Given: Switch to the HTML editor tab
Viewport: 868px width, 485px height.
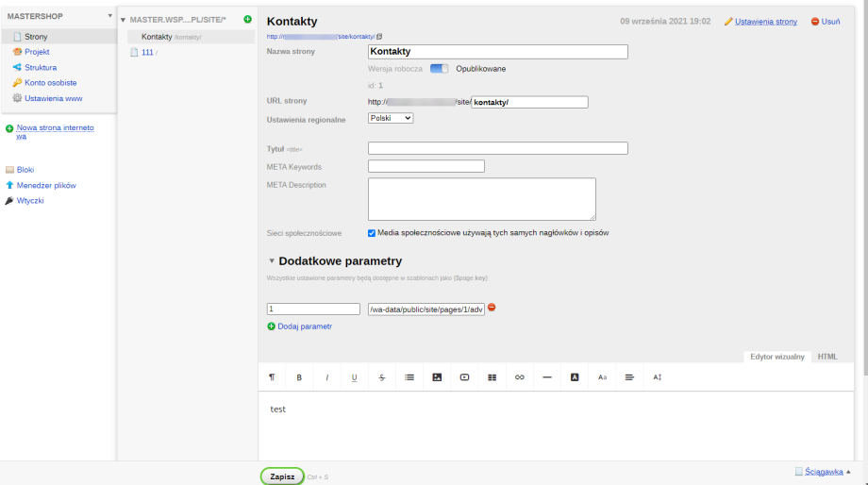Looking at the screenshot, I should coord(826,357).
